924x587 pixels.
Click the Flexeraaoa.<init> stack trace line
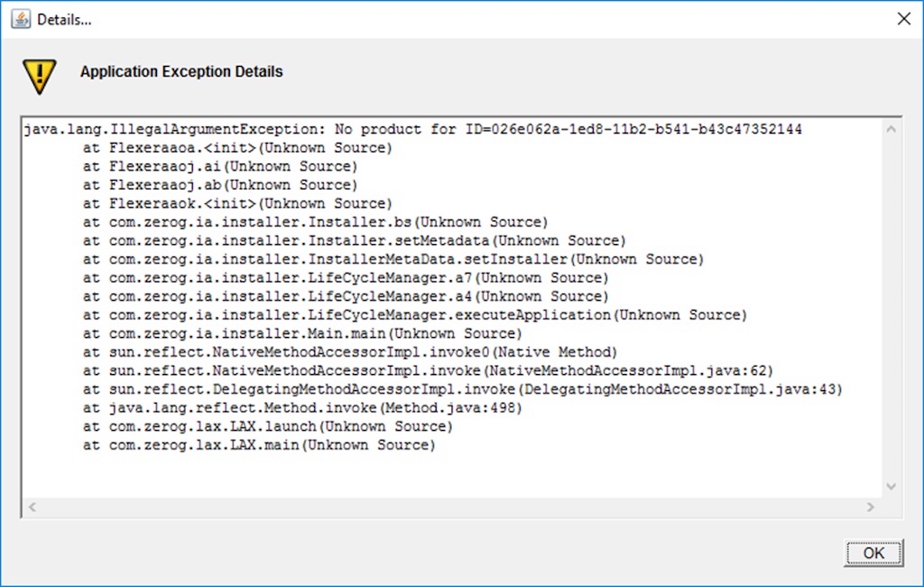pyautogui.click(x=237, y=147)
